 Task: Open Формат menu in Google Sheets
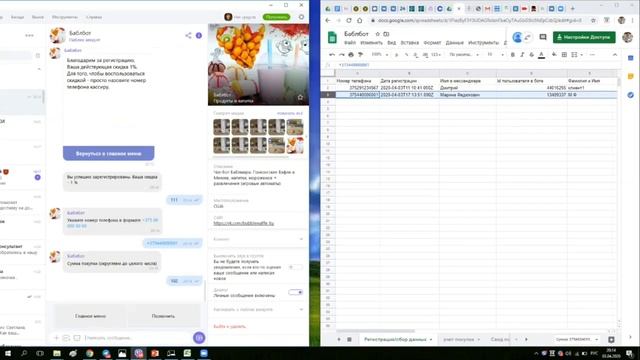(x=432, y=43)
